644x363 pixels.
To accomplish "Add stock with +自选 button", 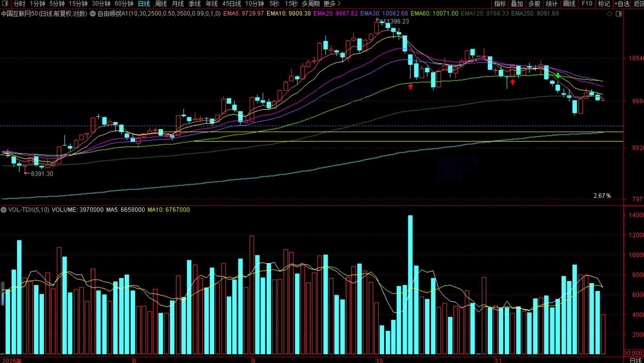I will point(622,4).
